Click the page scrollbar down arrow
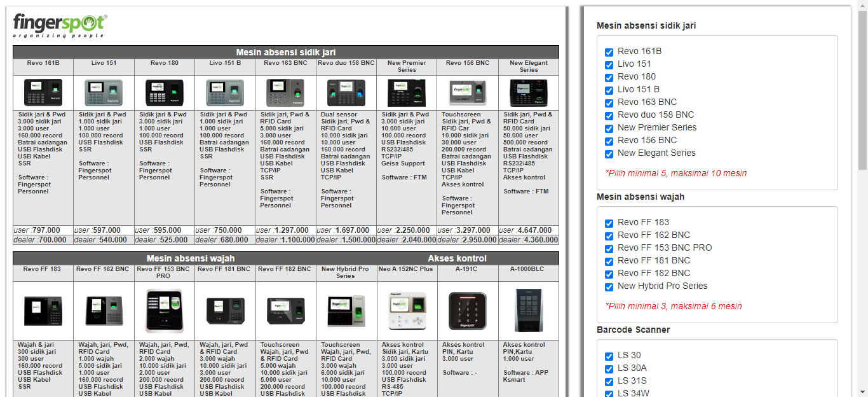Viewport: 868px width, 397px height. tap(862, 391)
